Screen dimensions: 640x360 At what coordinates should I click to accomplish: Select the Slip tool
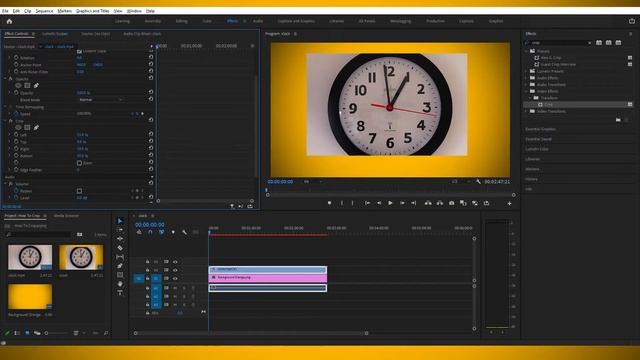coord(120,257)
